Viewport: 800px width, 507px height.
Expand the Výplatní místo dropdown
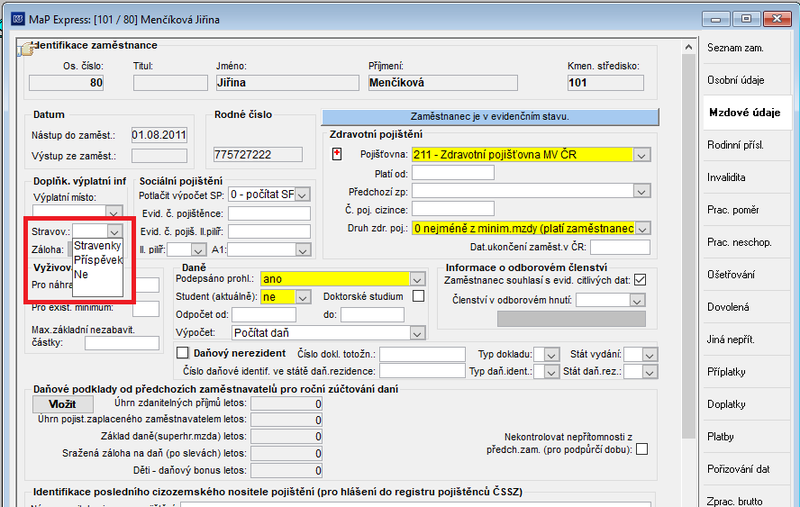[114, 211]
